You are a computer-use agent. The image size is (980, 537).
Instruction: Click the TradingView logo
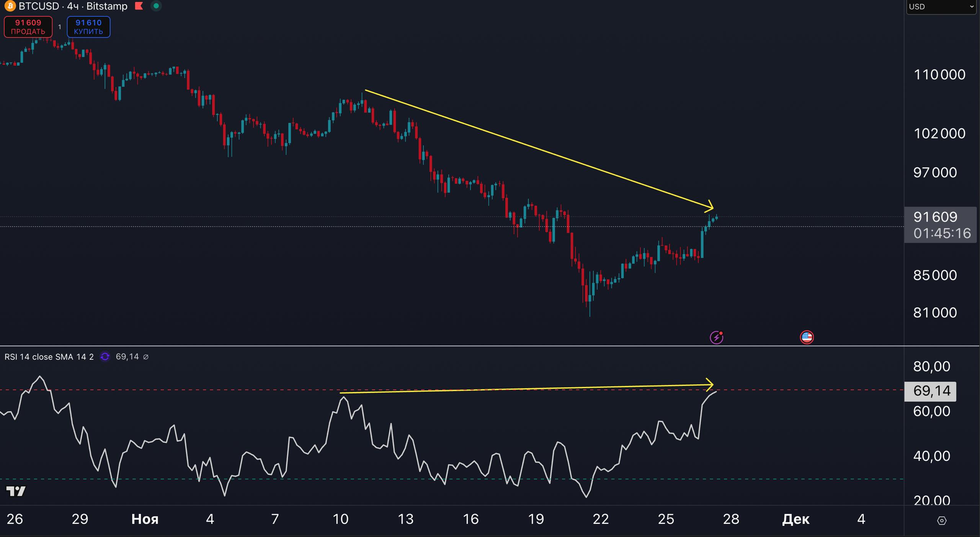pos(16,491)
